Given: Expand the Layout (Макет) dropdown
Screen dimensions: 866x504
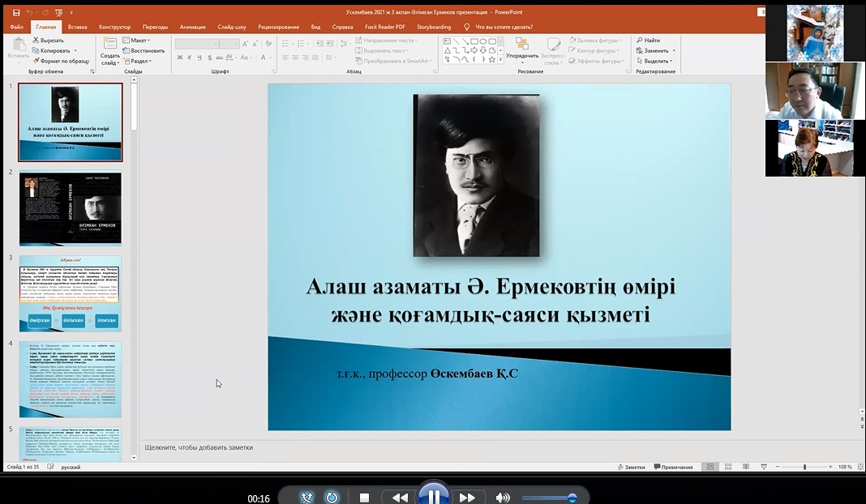Looking at the screenshot, I should [x=138, y=40].
